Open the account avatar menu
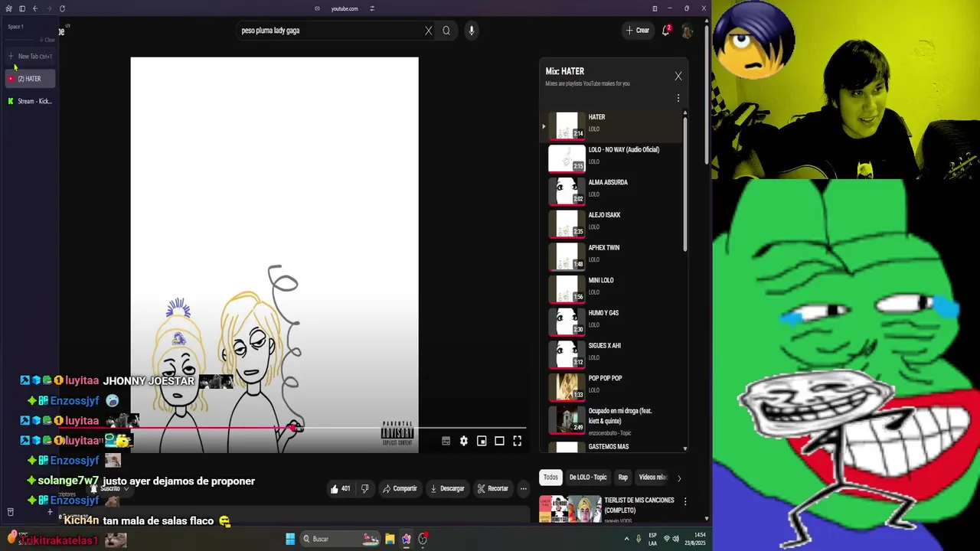 687,31
